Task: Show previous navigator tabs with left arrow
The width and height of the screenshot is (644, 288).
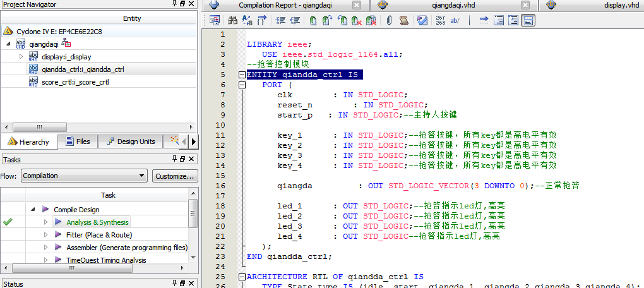Action: [x=184, y=141]
